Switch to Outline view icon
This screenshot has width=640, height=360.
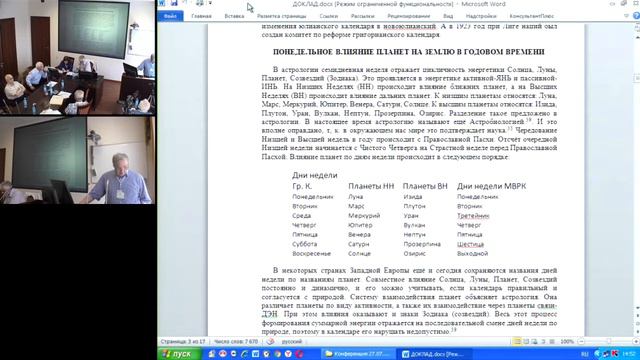tap(543, 341)
